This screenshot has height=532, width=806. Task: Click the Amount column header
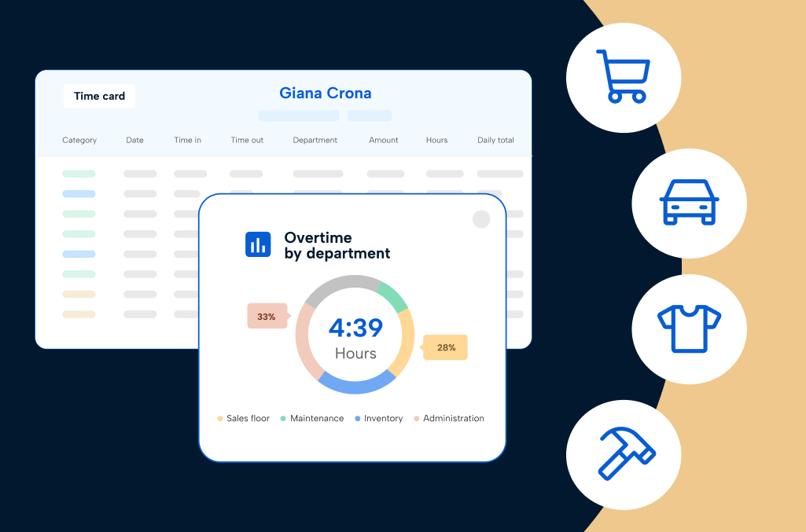coord(384,140)
